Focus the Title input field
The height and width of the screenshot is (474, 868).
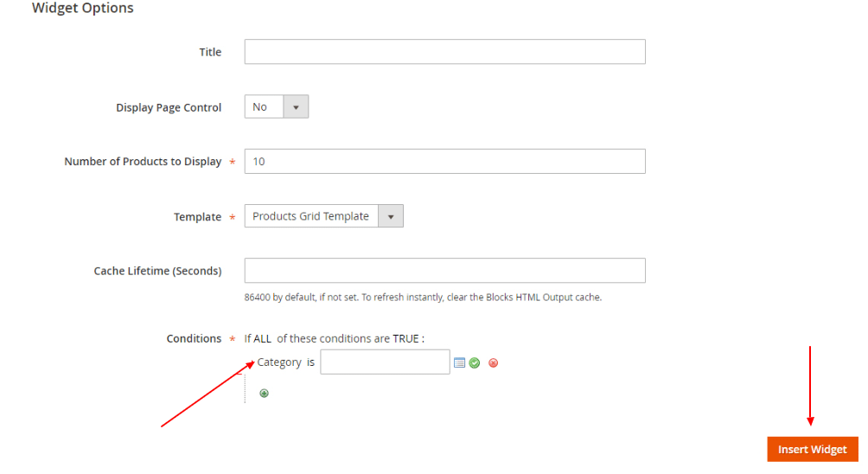(444, 52)
